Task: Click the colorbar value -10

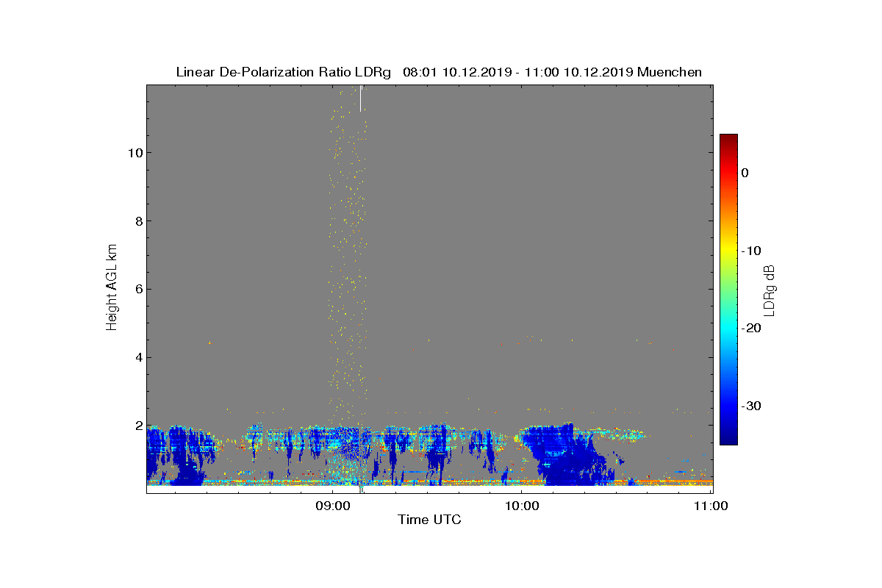Action: pos(751,251)
